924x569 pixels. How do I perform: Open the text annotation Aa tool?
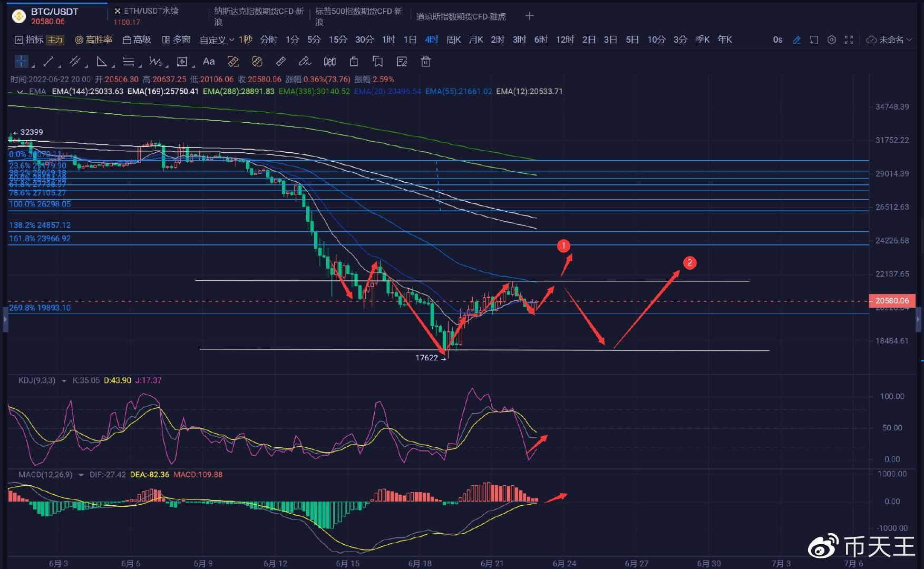coord(209,62)
